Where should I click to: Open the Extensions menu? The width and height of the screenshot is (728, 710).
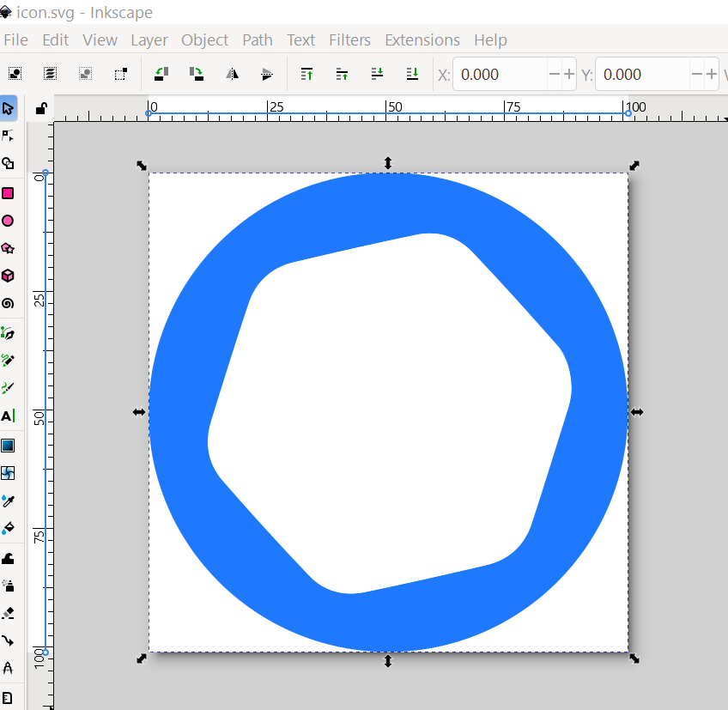click(422, 39)
